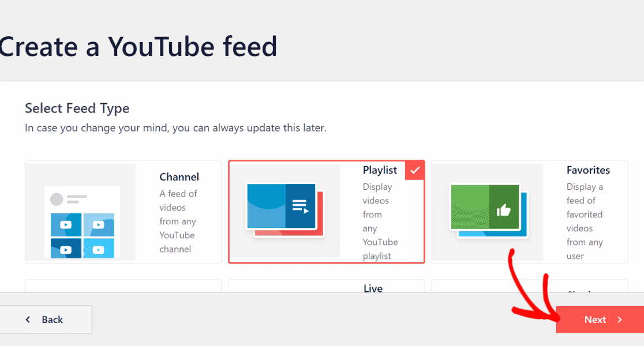The width and height of the screenshot is (644, 346).
Task: Select the Channel feed type card
Action: pyautogui.click(x=123, y=212)
